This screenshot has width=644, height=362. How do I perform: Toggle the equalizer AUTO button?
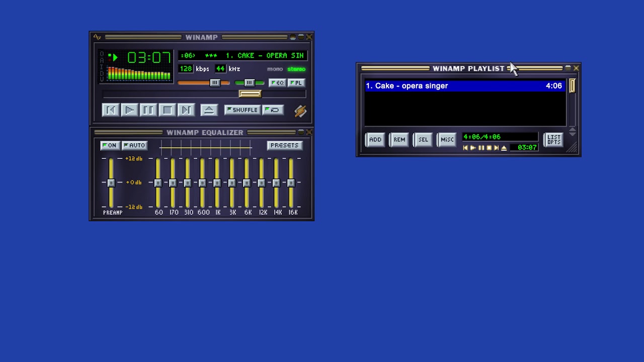(x=134, y=145)
